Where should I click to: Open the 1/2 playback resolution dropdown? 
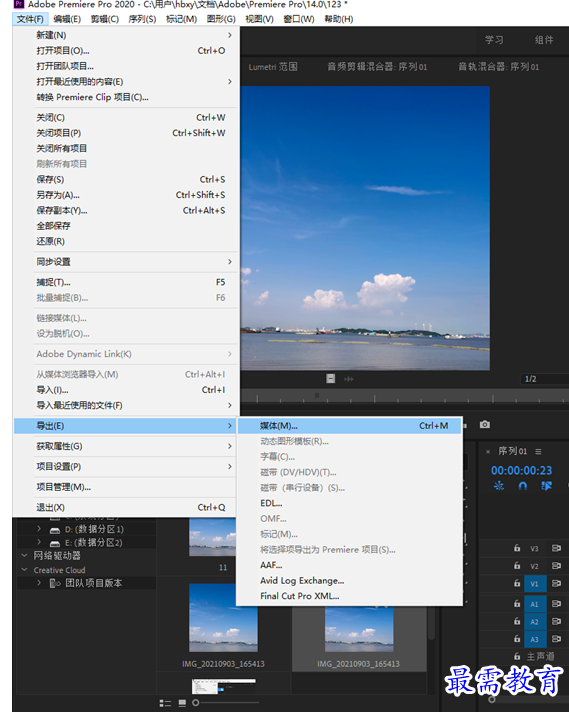point(544,379)
